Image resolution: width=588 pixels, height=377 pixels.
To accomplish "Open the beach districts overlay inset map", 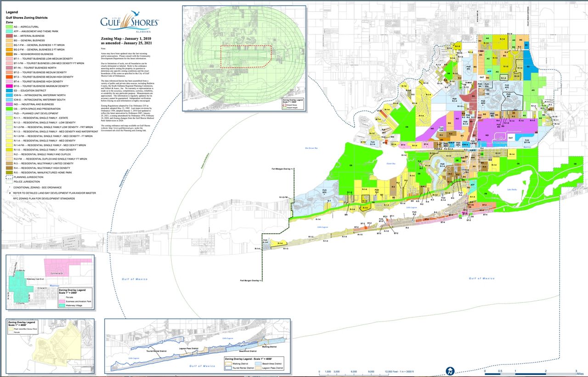I will 198,346.
